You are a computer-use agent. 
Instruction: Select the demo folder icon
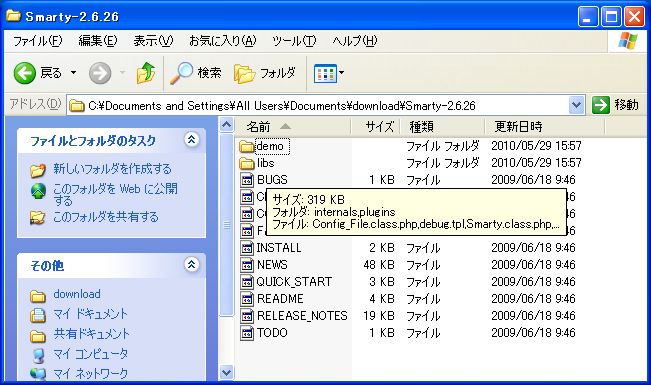point(247,146)
